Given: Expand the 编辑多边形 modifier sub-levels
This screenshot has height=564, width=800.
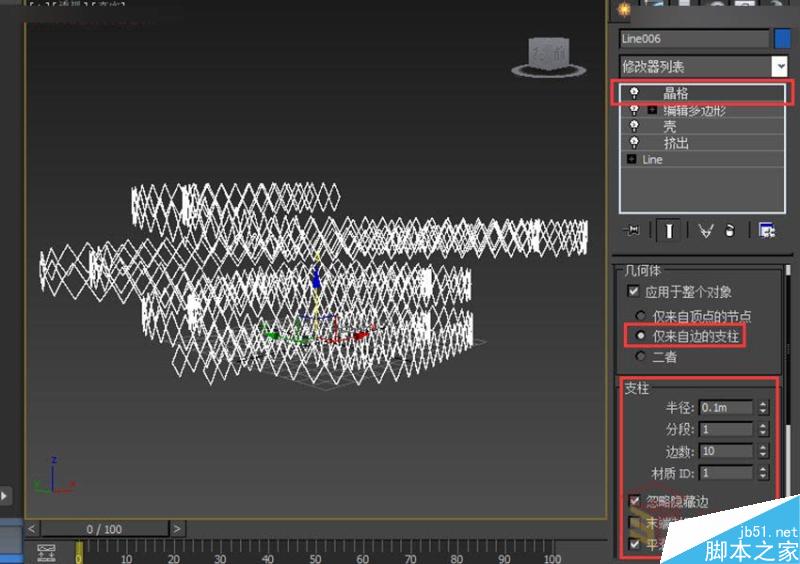Looking at the screenshot, I should coord(652,110).
